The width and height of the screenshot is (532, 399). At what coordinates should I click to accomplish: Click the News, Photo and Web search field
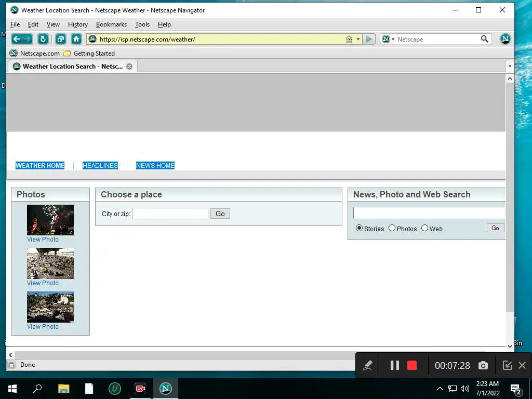point(429,213)
